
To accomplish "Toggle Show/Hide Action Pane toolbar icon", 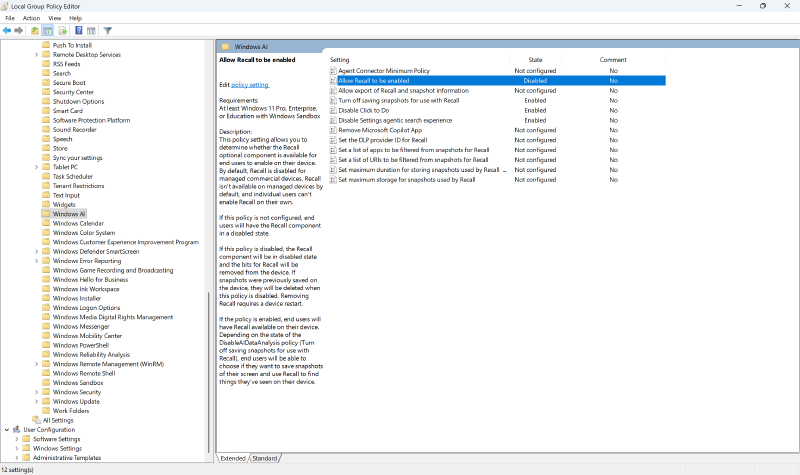I will pyautogui.click(x=91, y=31).
